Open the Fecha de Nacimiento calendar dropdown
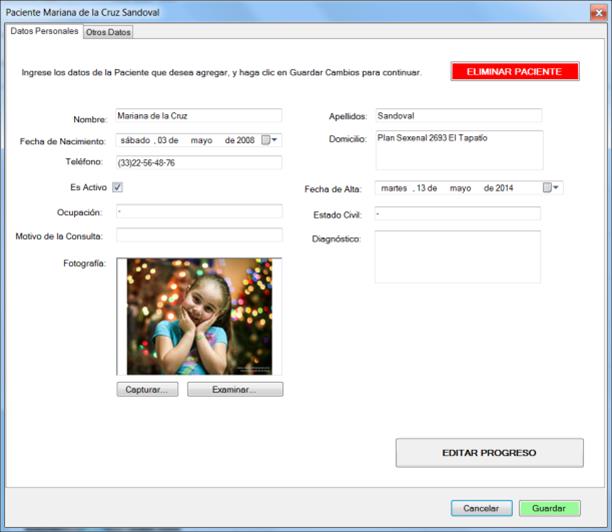Viewport: 612px width, 532px height. tap(276, 140)
